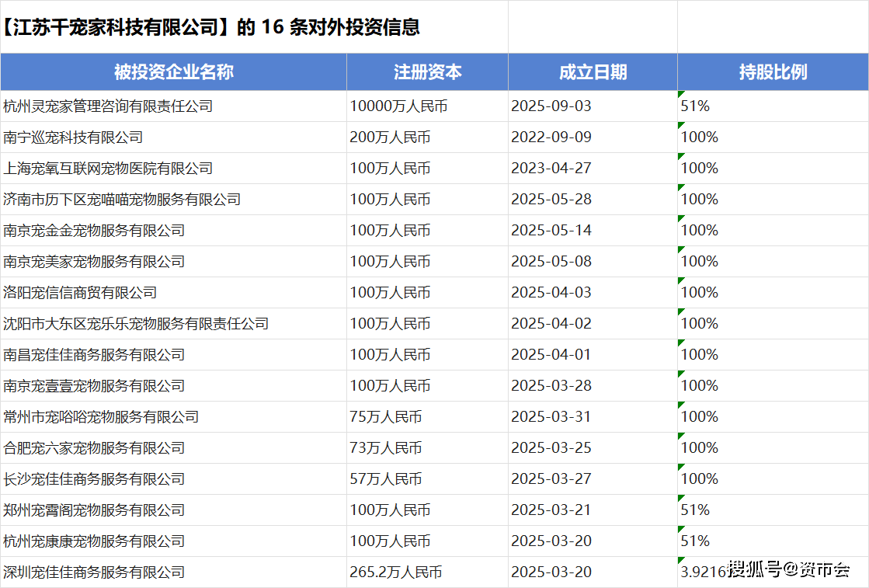The image size is (869, 588).
Task: Click the 75万人民币 capital cell
Action: point(386,417)
